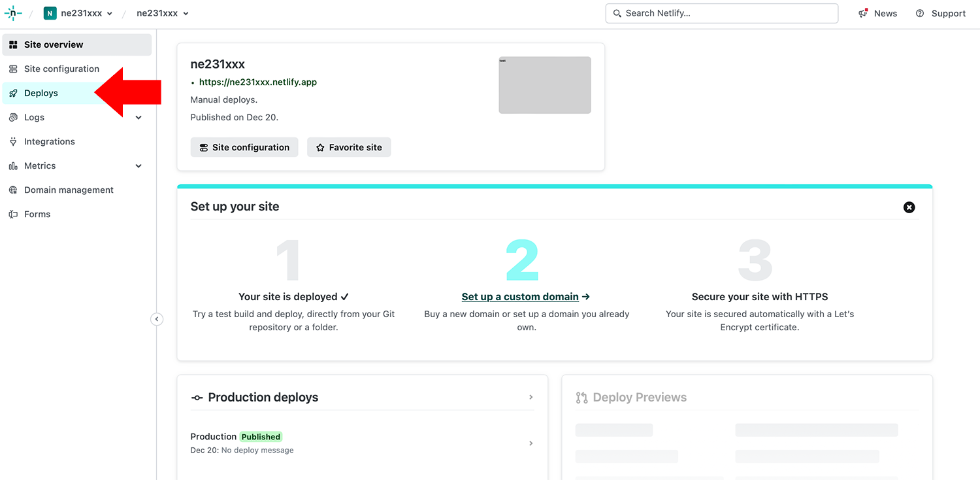980x480 pixels.
Task: Click the Support question mark icon
Action: (x=920, y=13)
